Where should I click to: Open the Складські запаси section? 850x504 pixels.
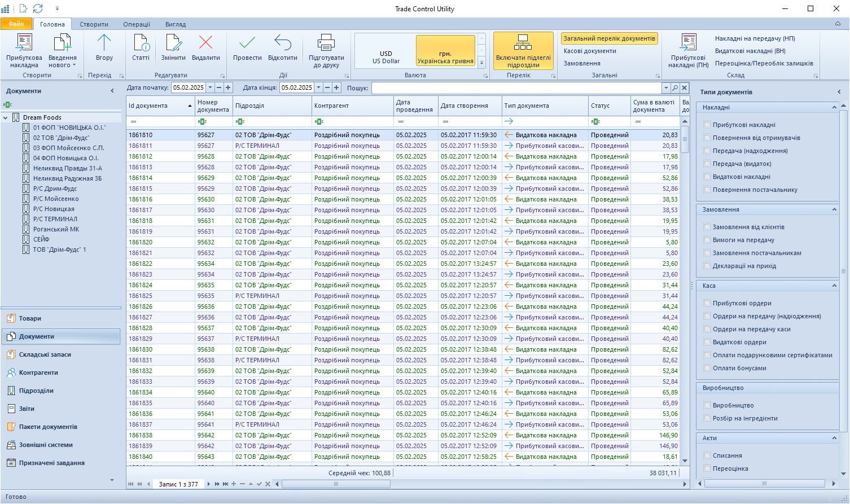point(61,354)
